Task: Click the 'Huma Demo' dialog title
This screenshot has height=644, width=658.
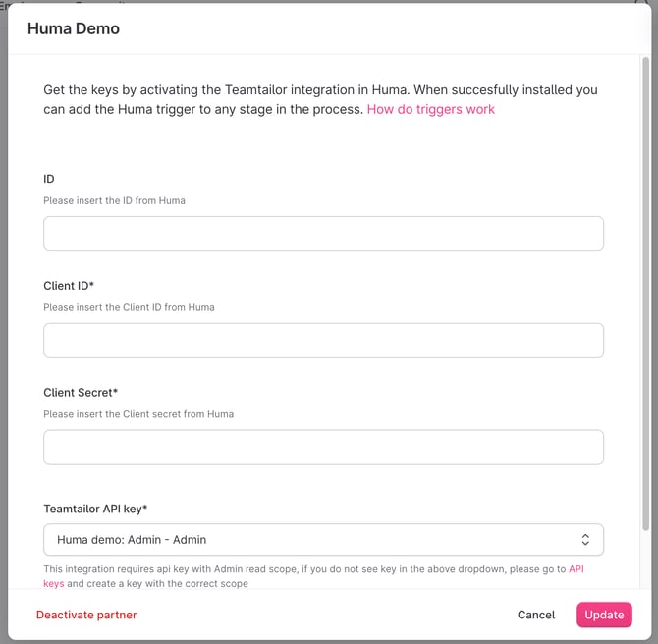Action: [74, 28]
